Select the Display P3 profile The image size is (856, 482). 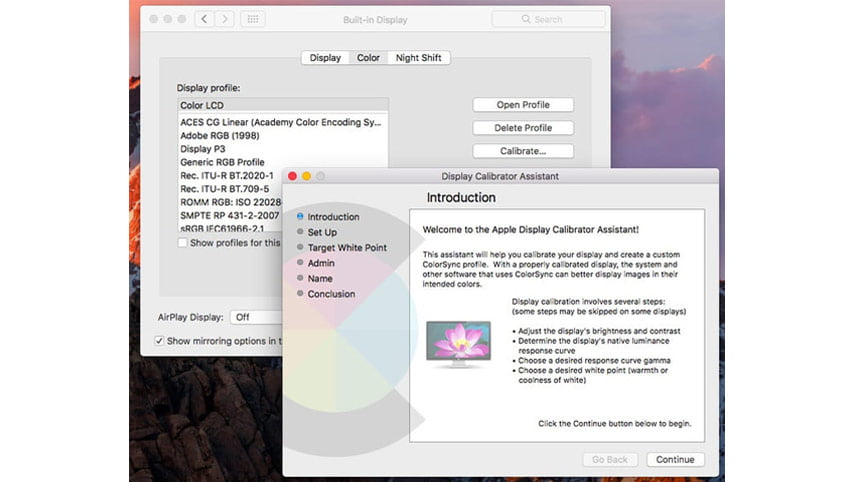coord(283,149)
